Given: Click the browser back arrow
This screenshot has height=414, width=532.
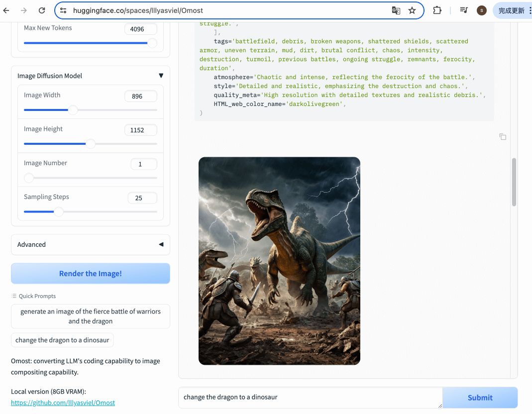Looking at the screenshot, I should click(x=6, y=10).
